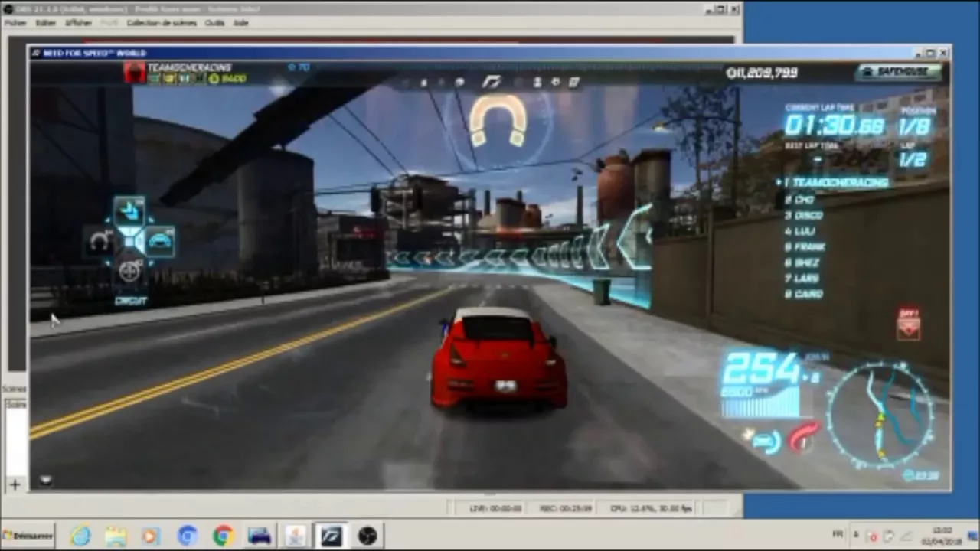Click the LIVE time status in OBS
Viewport: 980px width, 551px height.
(x=495, y=508)
